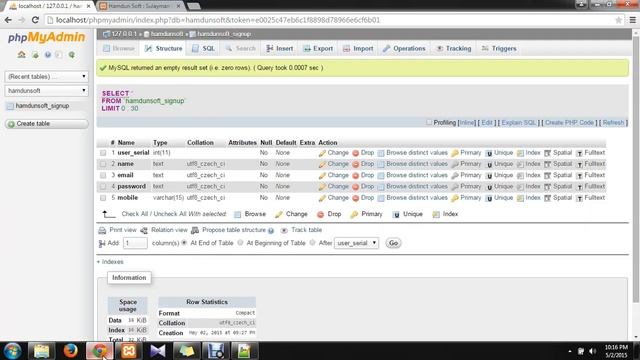Switch to the Browse tab
Viewport: 640px width, 360px height.
pyautogui.click(x=118, y=49)
